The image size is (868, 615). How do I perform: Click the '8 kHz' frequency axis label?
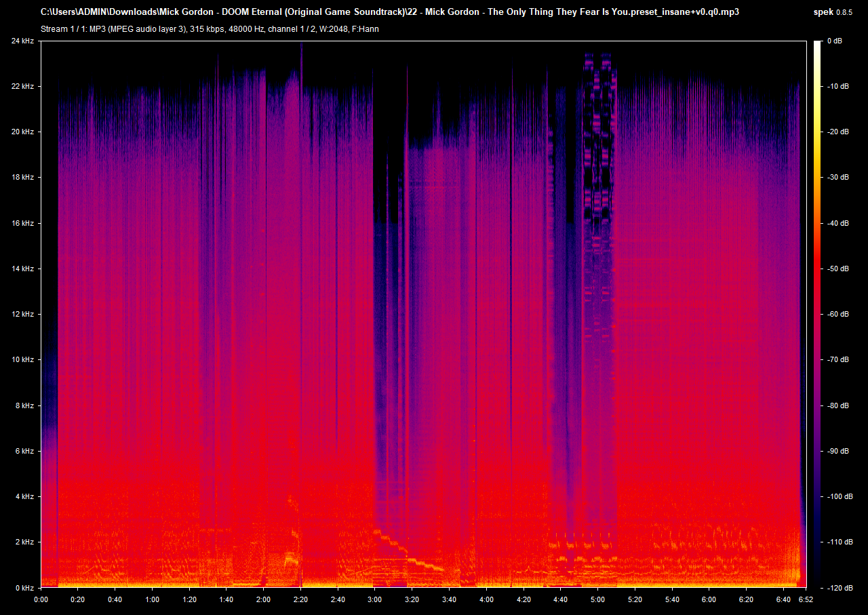pos(24,405)
